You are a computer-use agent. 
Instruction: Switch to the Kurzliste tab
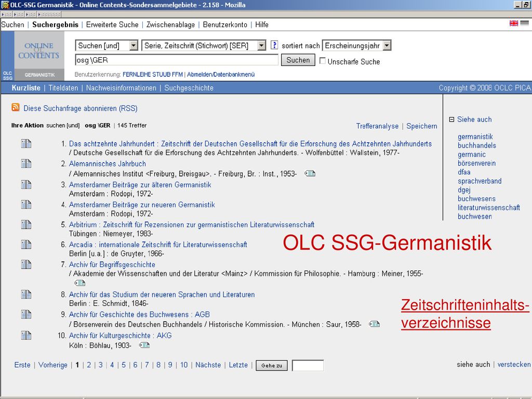pos(26,88)
